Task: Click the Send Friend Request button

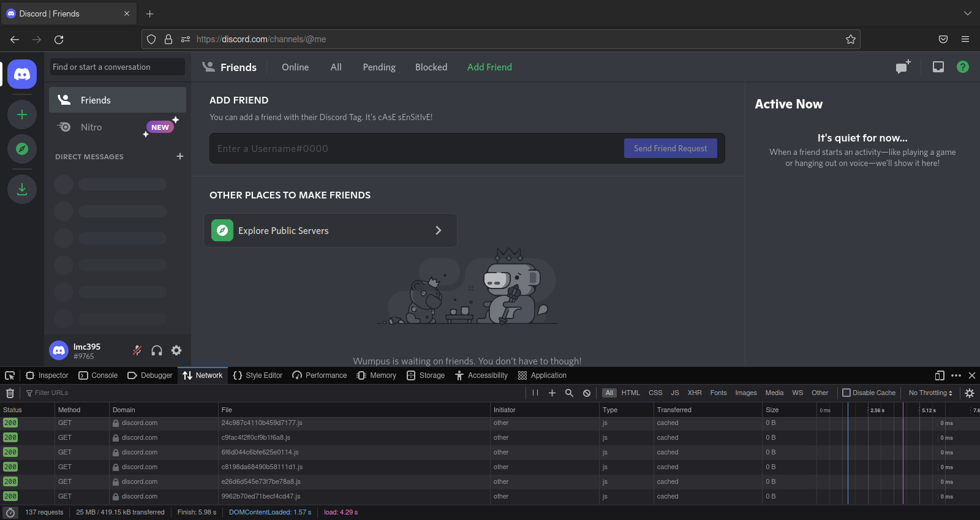Action: (x=671, y=148)
